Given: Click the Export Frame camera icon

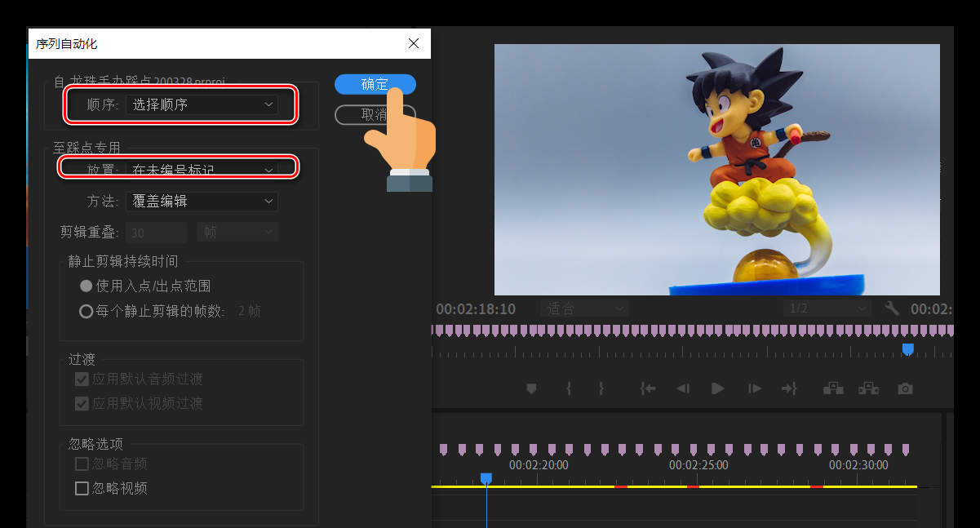Looking at the screenshot, I should pos(905,388).
